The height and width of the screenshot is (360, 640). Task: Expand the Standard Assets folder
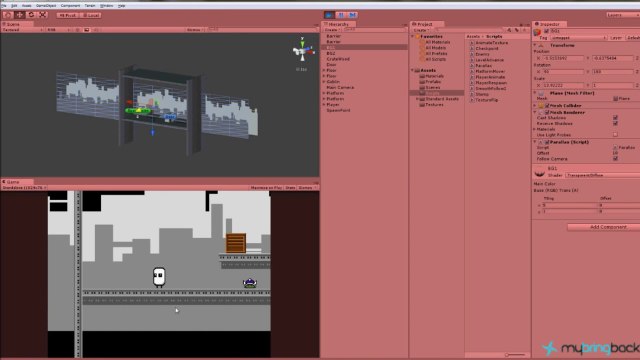tap(417, 99)
